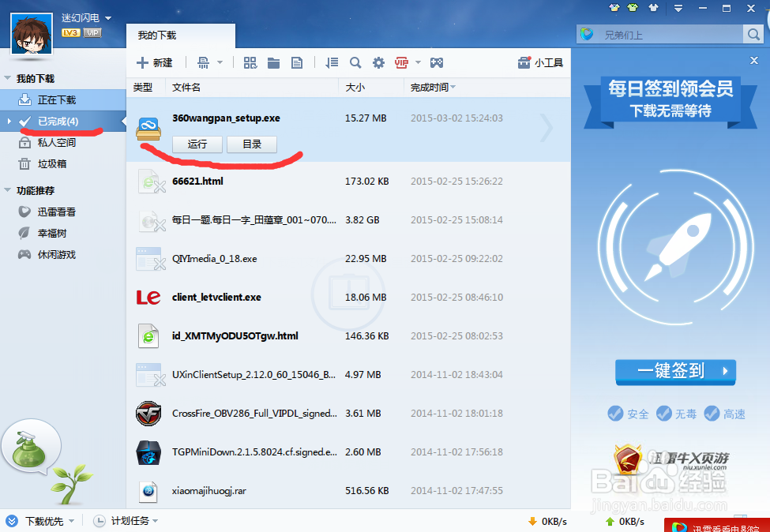Screen dimensions: 770x532
Task: Select xiaomajihuogj.rar file name
Action: pos(209,491)
